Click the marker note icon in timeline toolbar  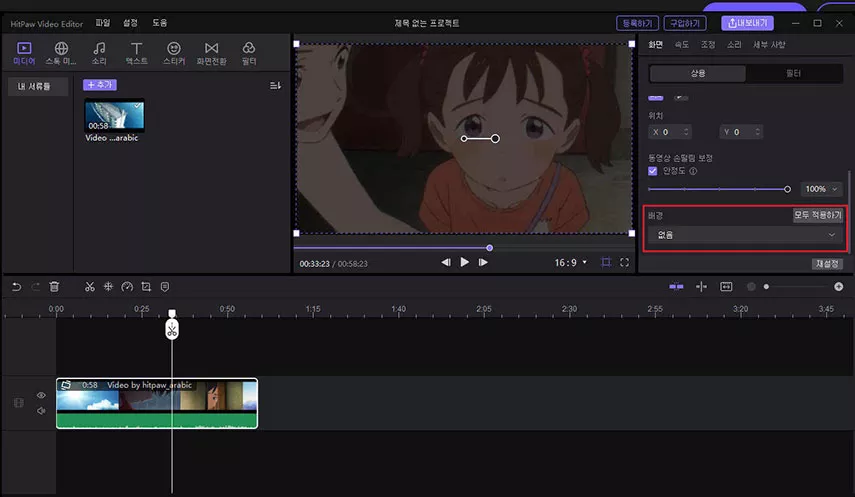point(165,286)
